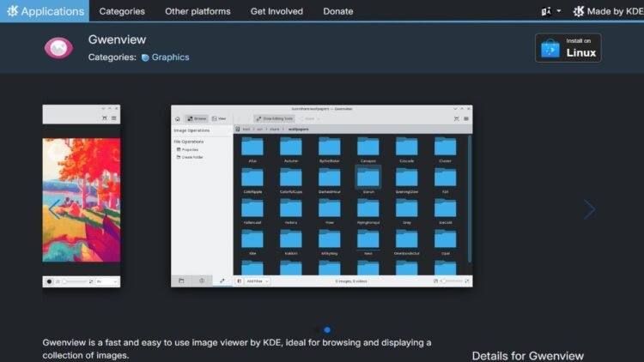This screenshot has width=644, height=362.
Task: Open the Cluster folder
Action: 445,150
